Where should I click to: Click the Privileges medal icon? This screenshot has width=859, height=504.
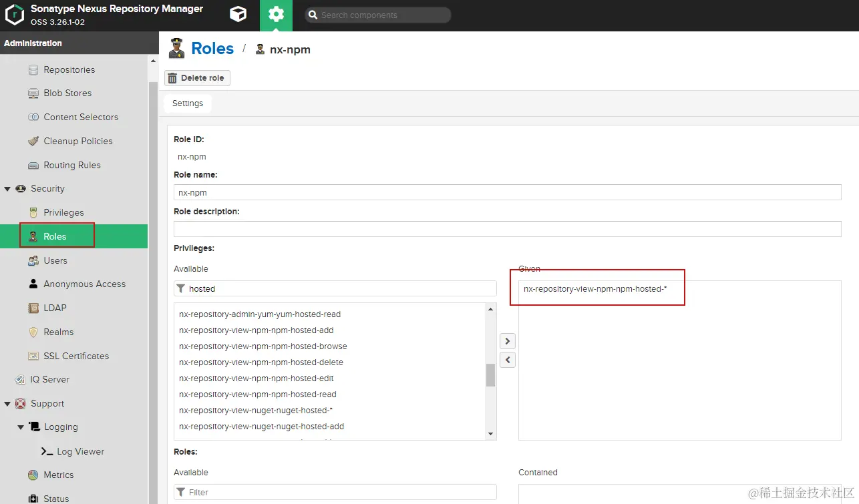[33, 212]
